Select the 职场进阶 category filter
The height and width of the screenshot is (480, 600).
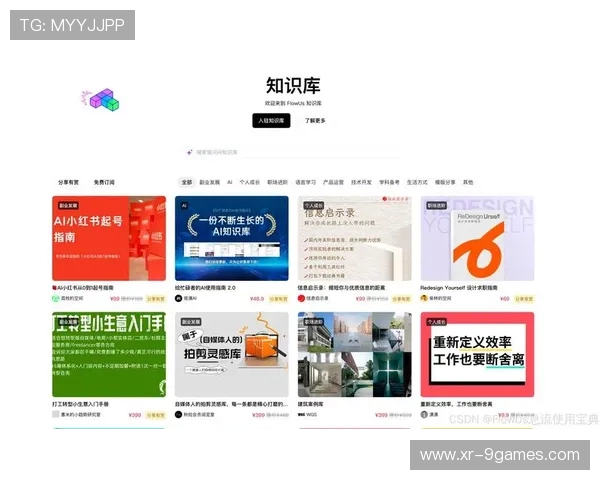click(x=277, y=182)
